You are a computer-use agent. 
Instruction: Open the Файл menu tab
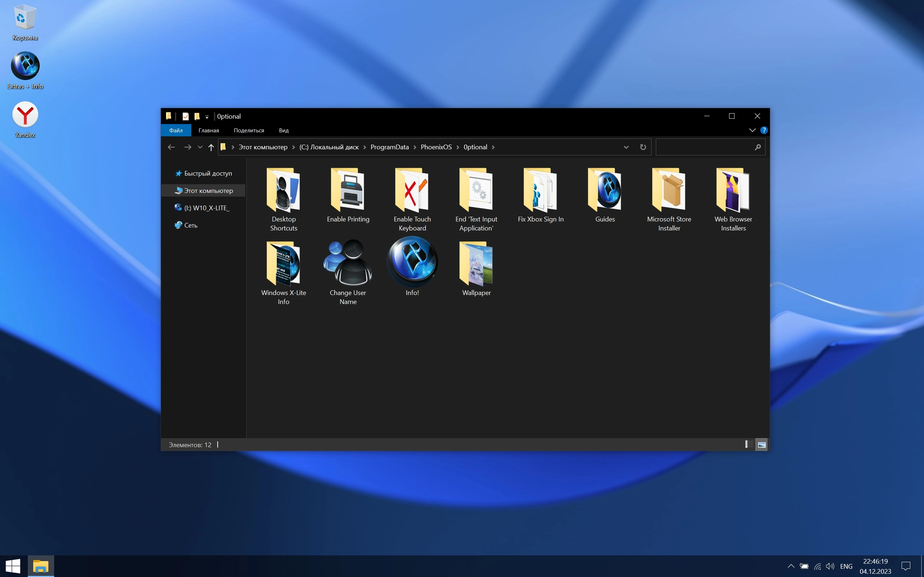[176, 131]
